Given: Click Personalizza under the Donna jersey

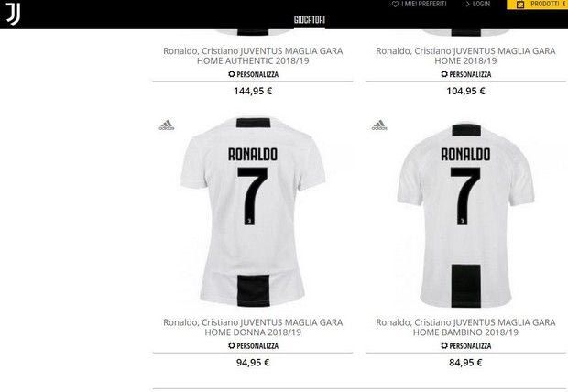Looking at the screenshot, I should pyautogui.click(x=253, y=346).
